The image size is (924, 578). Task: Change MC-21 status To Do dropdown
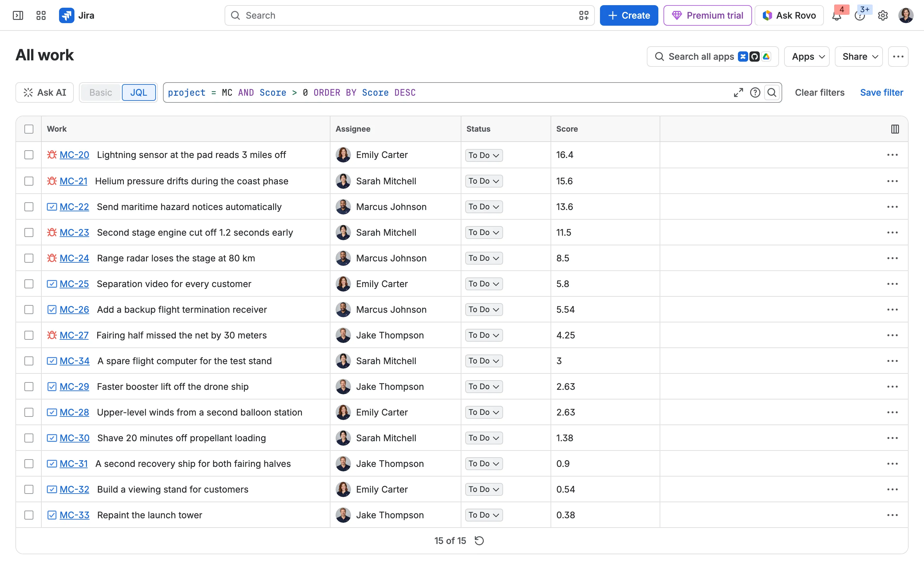[484, 181]
